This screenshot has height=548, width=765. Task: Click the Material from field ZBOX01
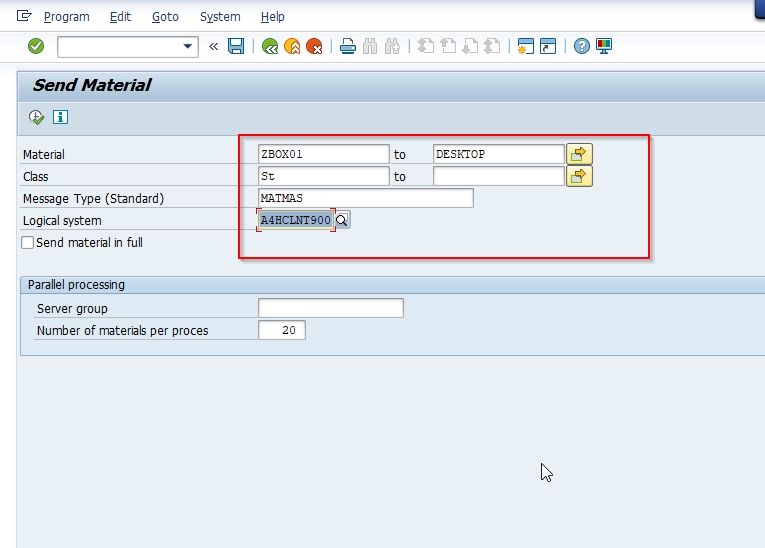(323, 154)
